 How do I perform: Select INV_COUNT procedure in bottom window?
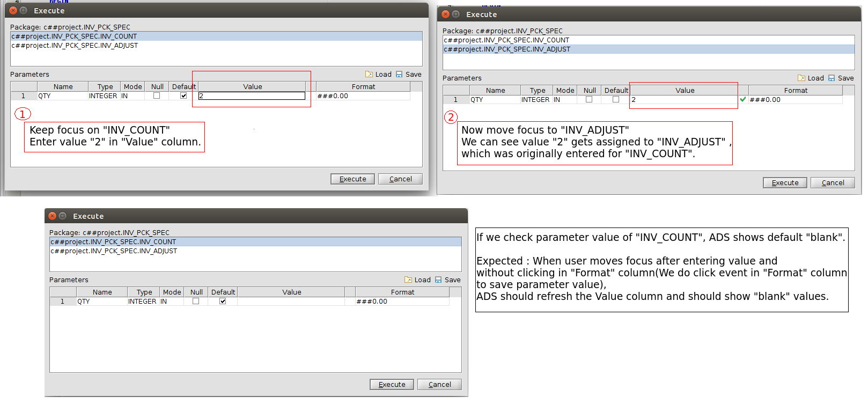tap(255, 242)
